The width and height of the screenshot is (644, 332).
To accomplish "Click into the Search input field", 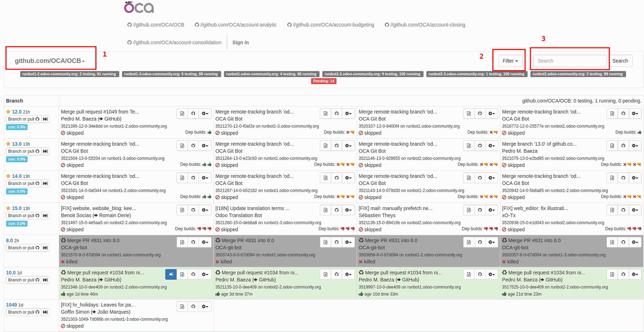I will tap(570, 61).
